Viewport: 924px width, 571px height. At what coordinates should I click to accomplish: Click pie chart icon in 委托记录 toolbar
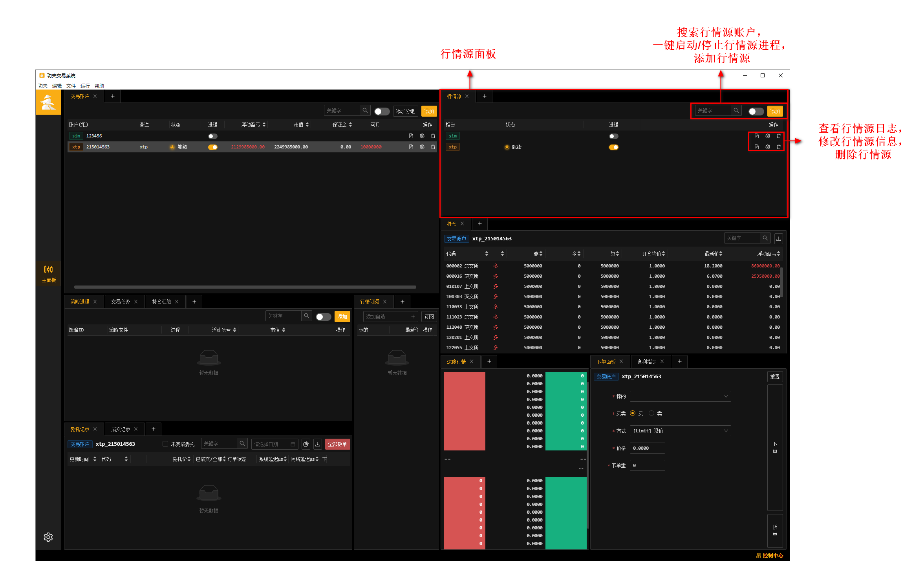click(306, 444)
